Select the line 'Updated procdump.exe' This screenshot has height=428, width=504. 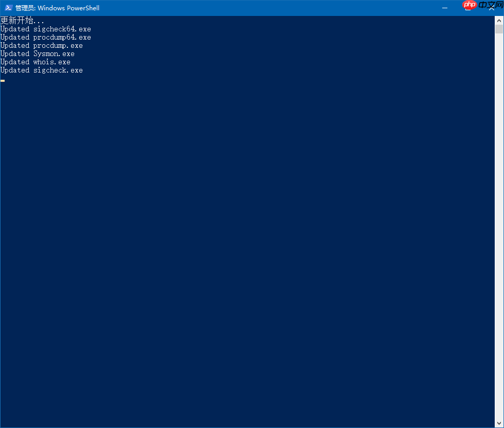(41, 45)
